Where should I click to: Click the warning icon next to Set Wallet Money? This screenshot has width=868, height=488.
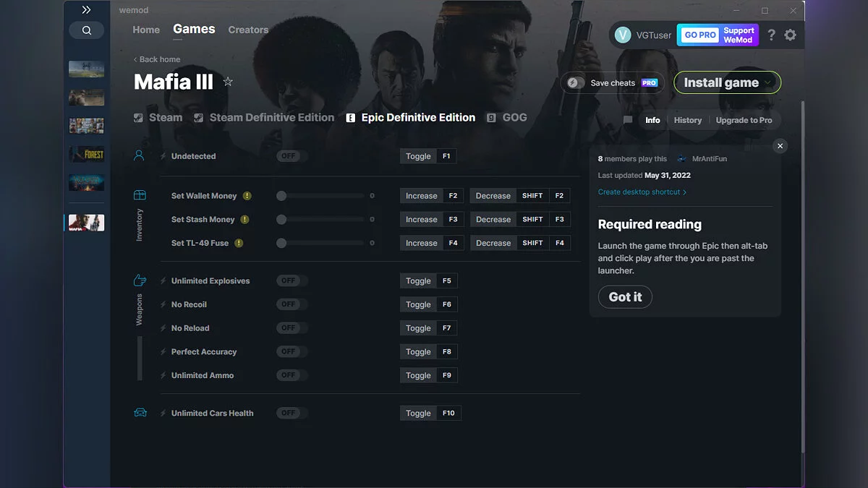tap(246, 195)
